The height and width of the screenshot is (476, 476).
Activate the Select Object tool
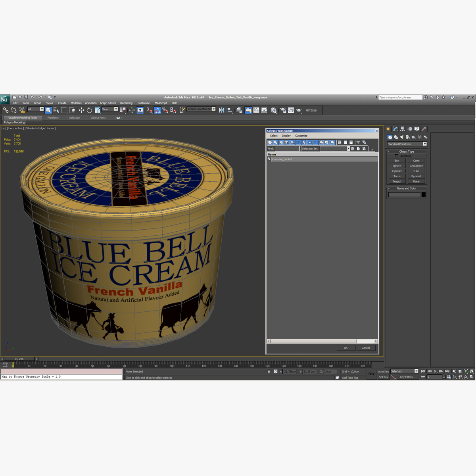point(48,110)
